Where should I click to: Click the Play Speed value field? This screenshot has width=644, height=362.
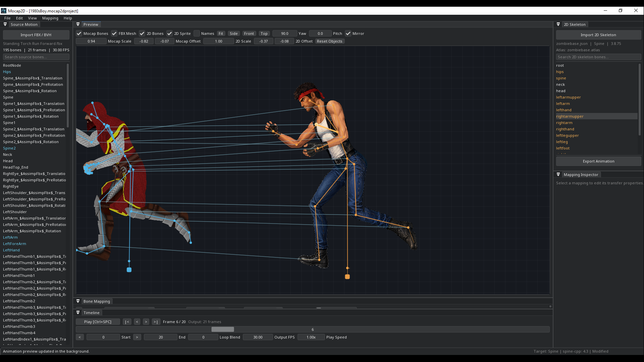[x=311, y=337]
